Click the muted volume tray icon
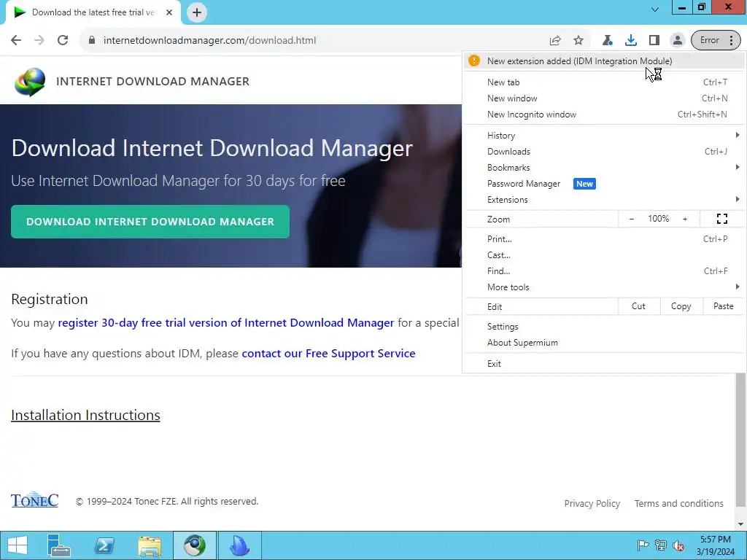This screenshot has height=560, width=747. tap(678, 545)
